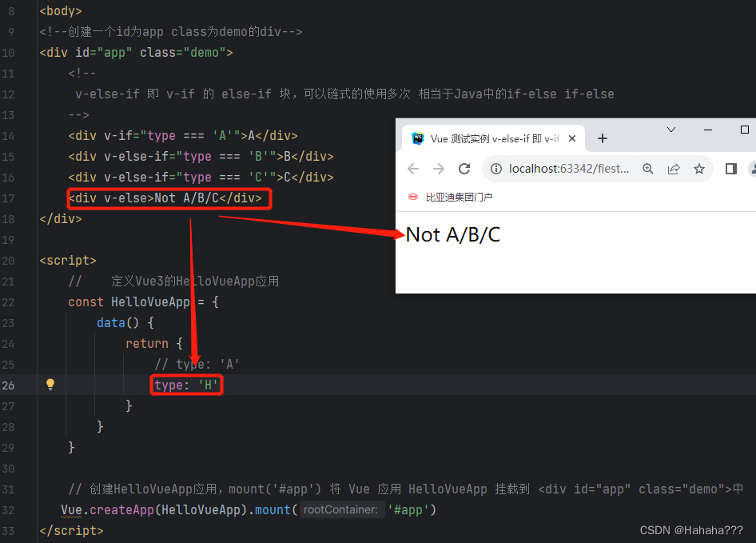Screen dimensions: 756x543
Task: Click the 创建一个id为app comment line
Action: coord(171,31)
